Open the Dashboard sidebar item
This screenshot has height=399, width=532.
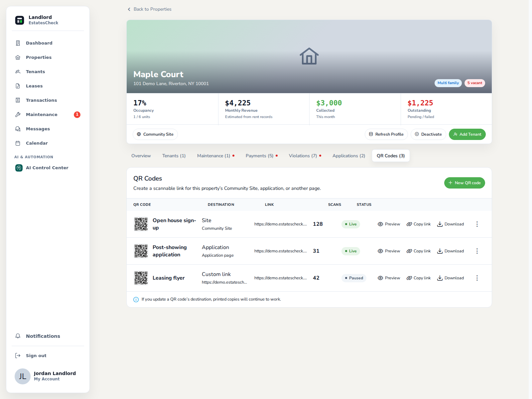[48, 43]
